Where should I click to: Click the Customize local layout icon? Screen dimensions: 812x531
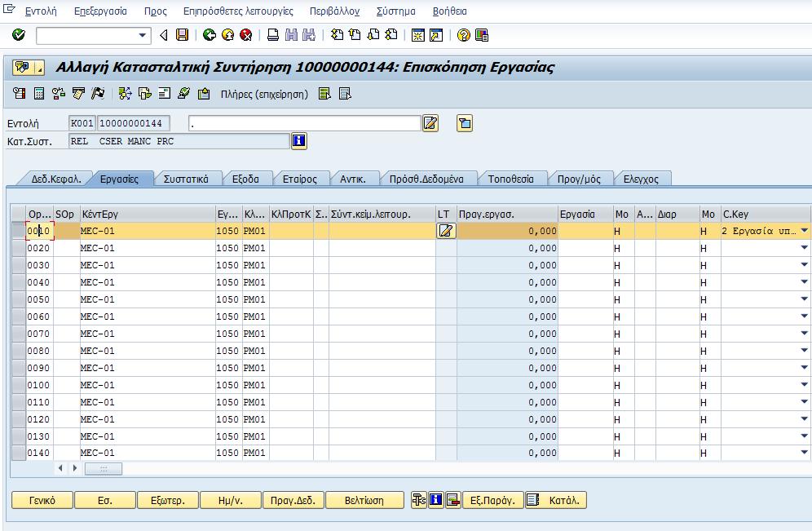482,35
